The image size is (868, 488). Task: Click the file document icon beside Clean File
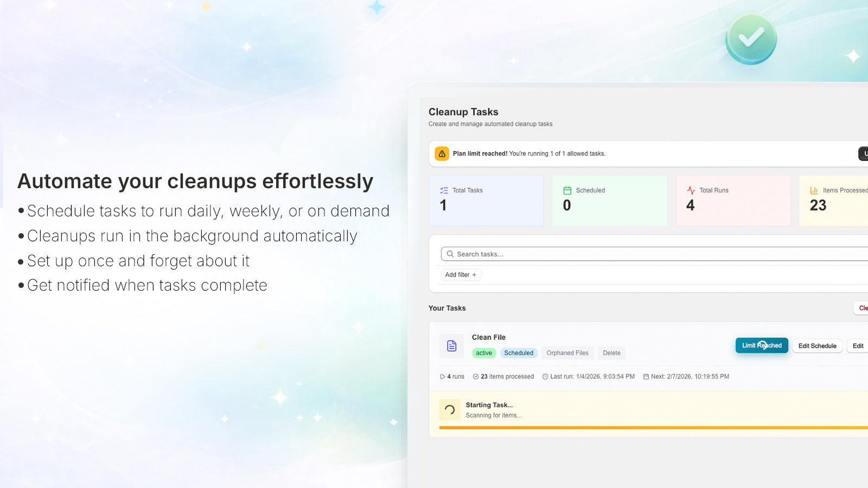click(451, 345)
